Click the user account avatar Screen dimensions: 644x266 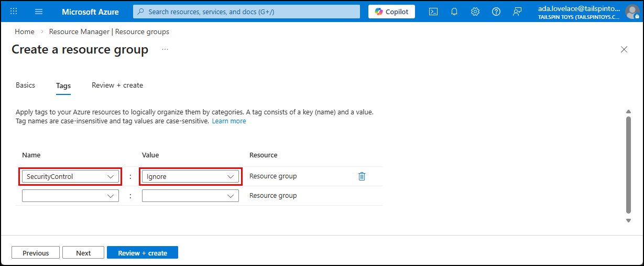tap(633, 12)
